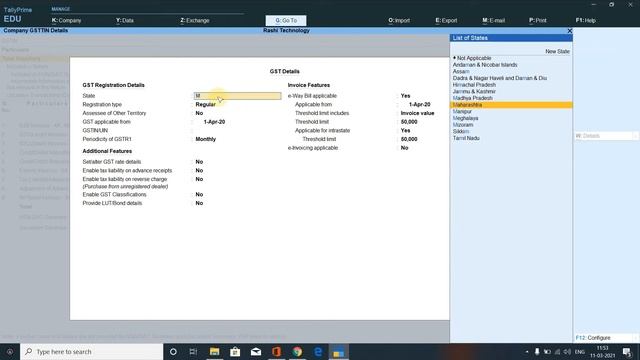Click the G: Go To button
Image resolution: width=640 pixels, height=360 pixels.
(x=286, y=20)
